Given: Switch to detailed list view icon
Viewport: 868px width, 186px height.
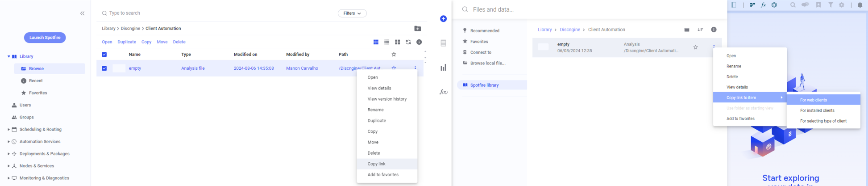Looking at the screenshot, I should 376,42.
